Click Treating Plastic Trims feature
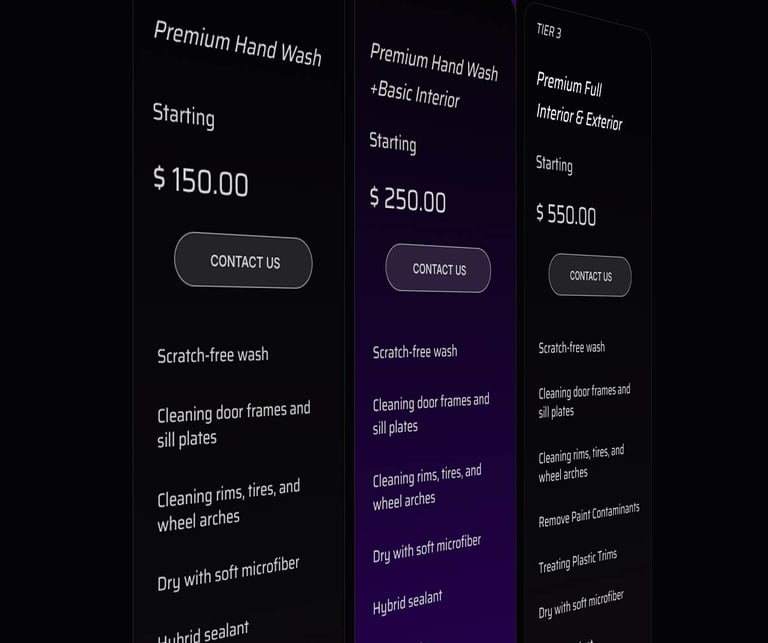This screenshot has height=643, width=768. [x=577, y=561]
